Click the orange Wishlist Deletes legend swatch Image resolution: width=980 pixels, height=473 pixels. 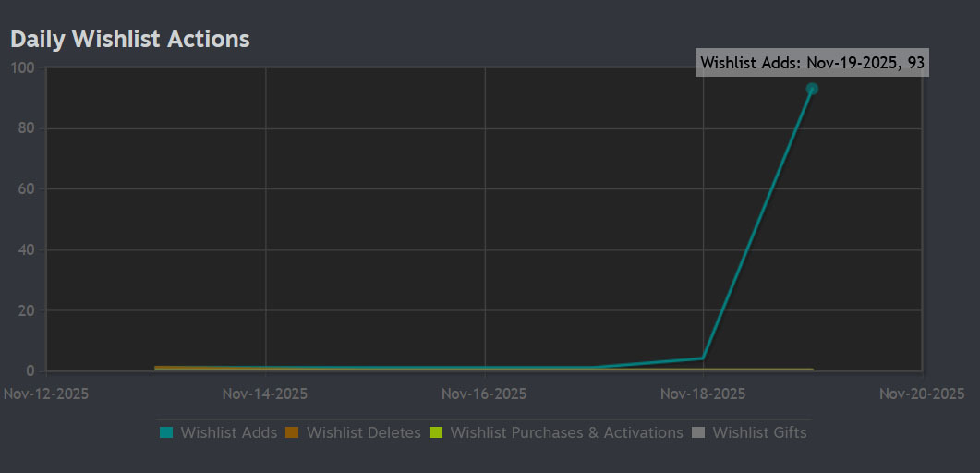(292, 432)
